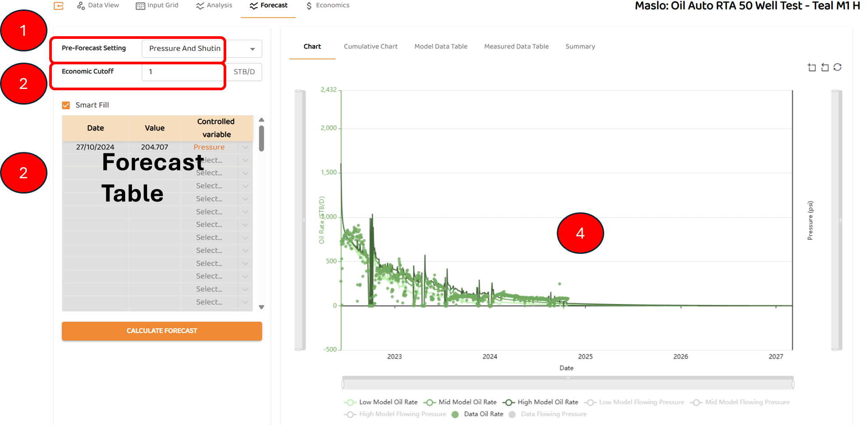Open the Summary tab
Screen dimensions: 868x425
point(580,46)
